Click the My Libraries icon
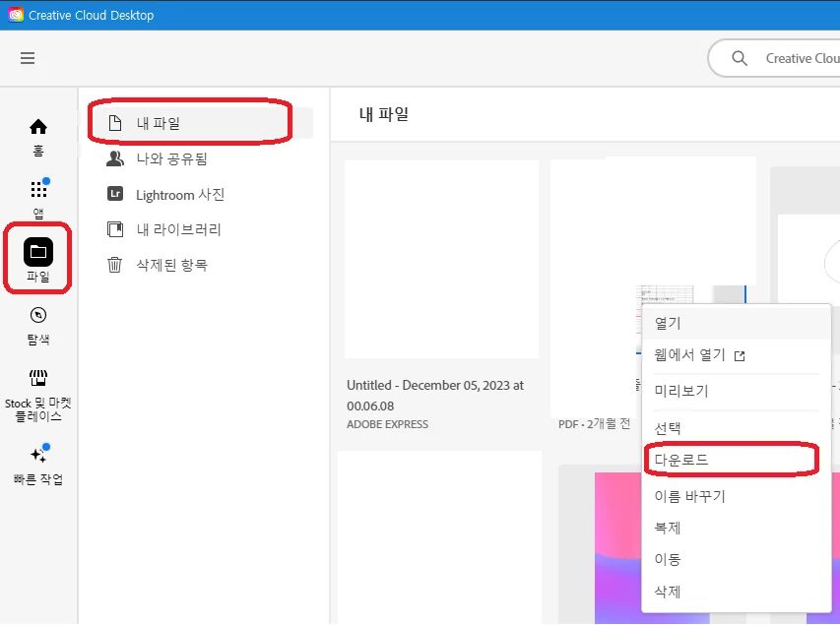 [115, 229]
